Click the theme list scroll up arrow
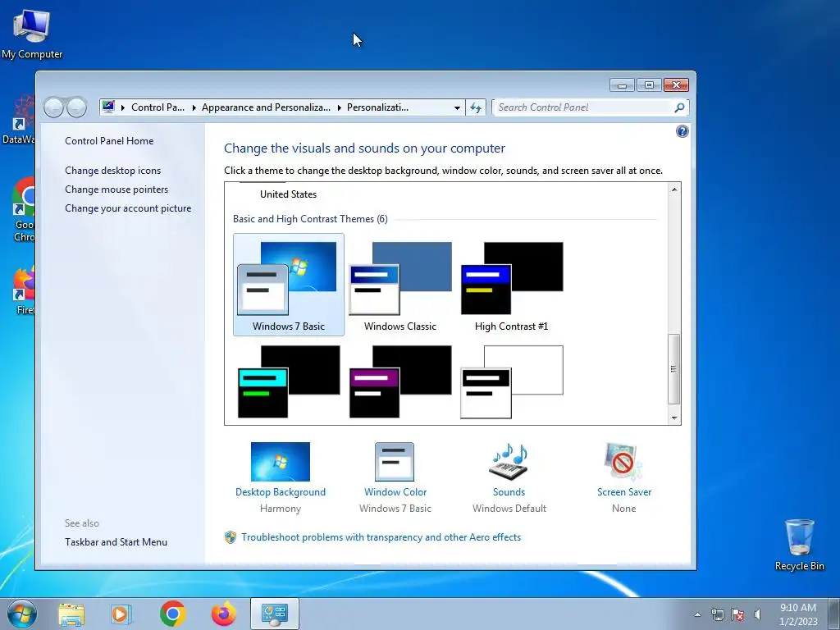This screenshot has width=840, height=630. pos(674,189)
